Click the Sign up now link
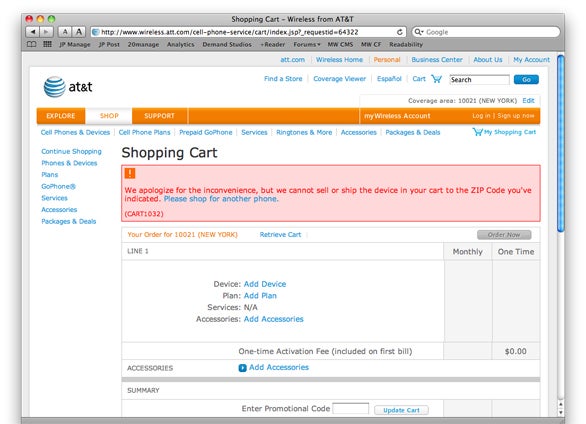Viewport: 586px width, 424px height. tap(516, 116)
